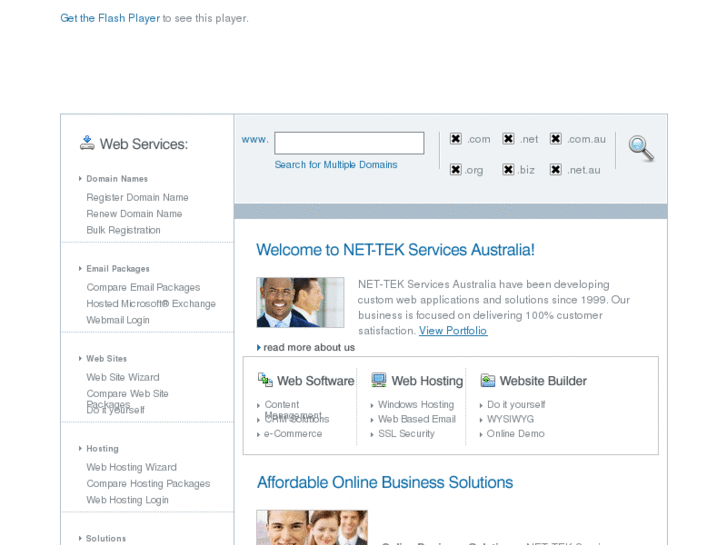The width and height of the screenshot is (727, 545).
Task: Open Register Domain Name
Action: [x=137, y=198]
